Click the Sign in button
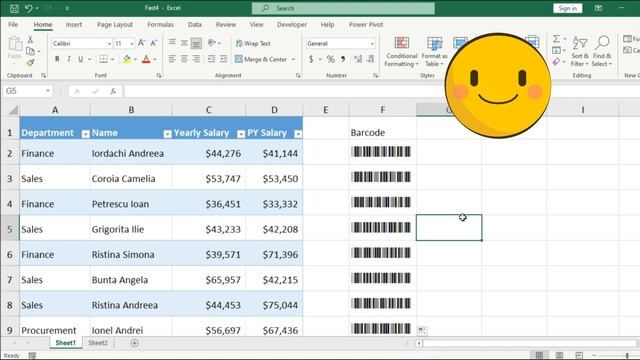 pos(567,8)
